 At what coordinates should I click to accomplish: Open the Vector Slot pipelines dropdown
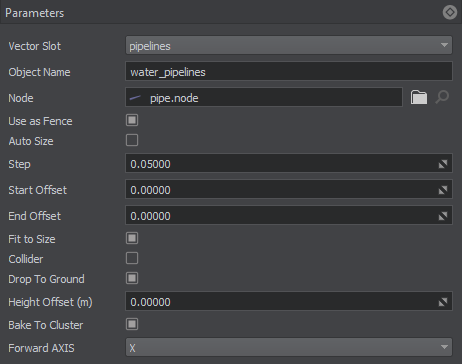tap(289, 45)
